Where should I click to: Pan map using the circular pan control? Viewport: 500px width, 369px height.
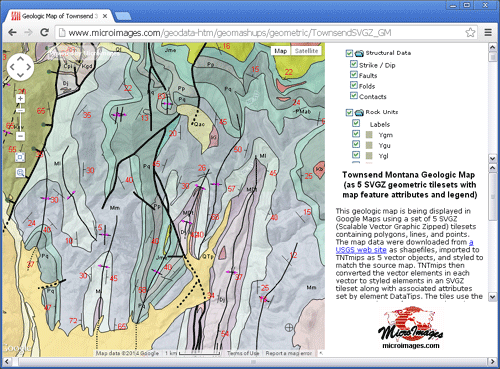[20, 67]
